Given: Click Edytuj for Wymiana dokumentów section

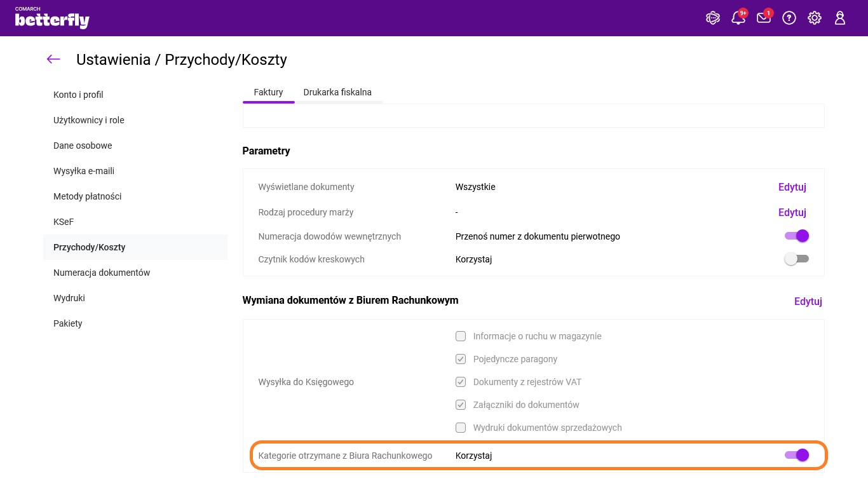Looking at the screenshot, I should (808, 301).
